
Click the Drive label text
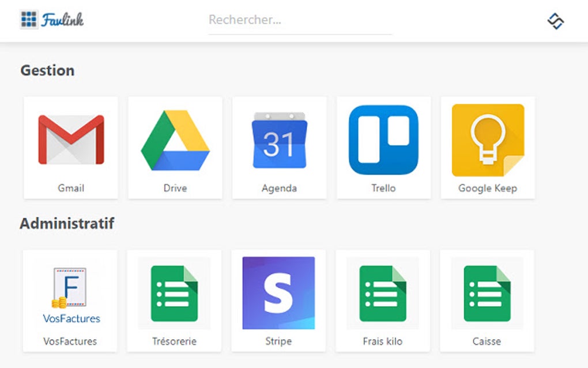175,188
